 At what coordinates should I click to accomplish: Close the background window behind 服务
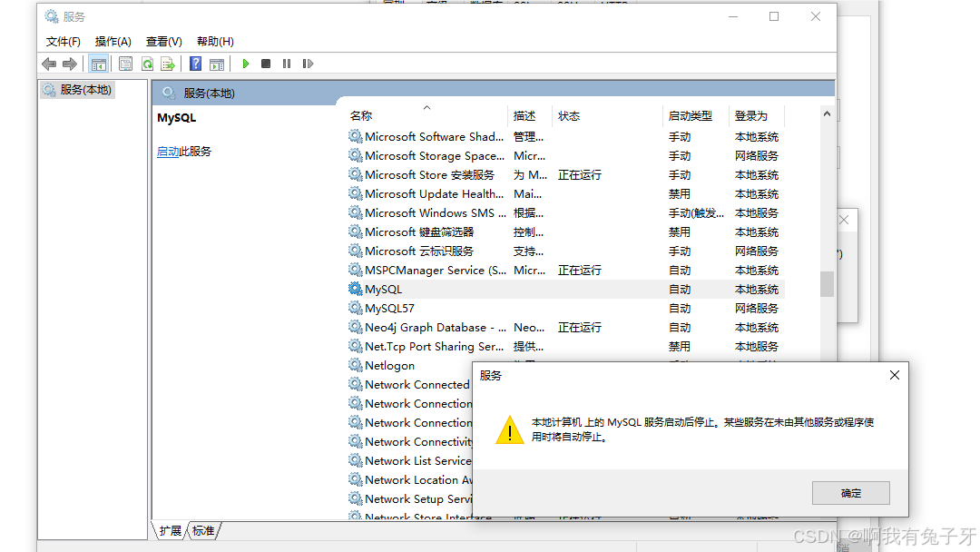tap(844, 220)
